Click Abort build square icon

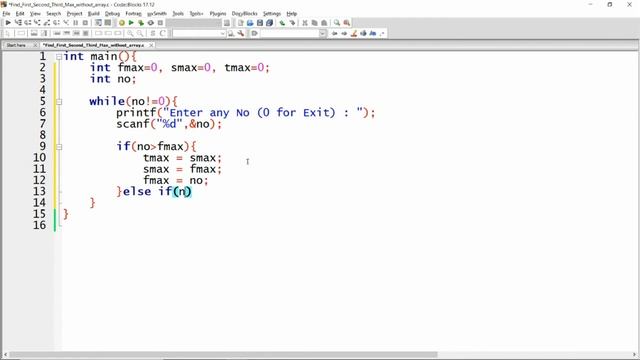pos(160,22)
